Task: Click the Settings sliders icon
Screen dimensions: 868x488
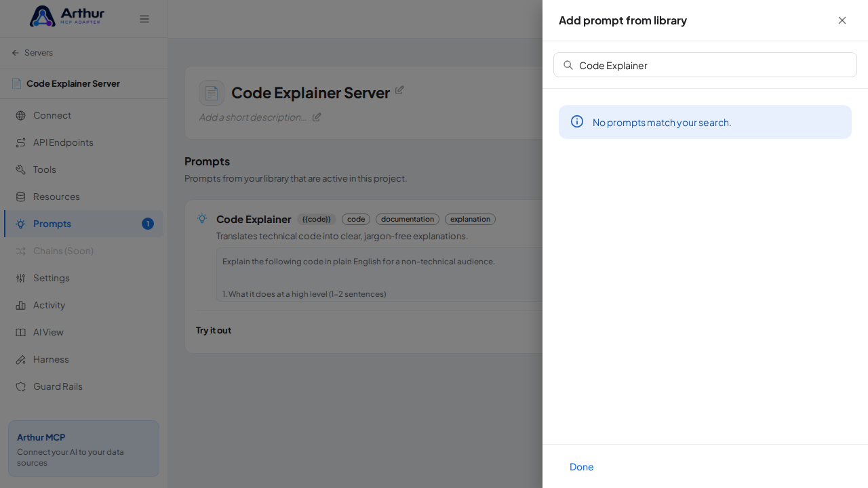Action: pos(21,278)
